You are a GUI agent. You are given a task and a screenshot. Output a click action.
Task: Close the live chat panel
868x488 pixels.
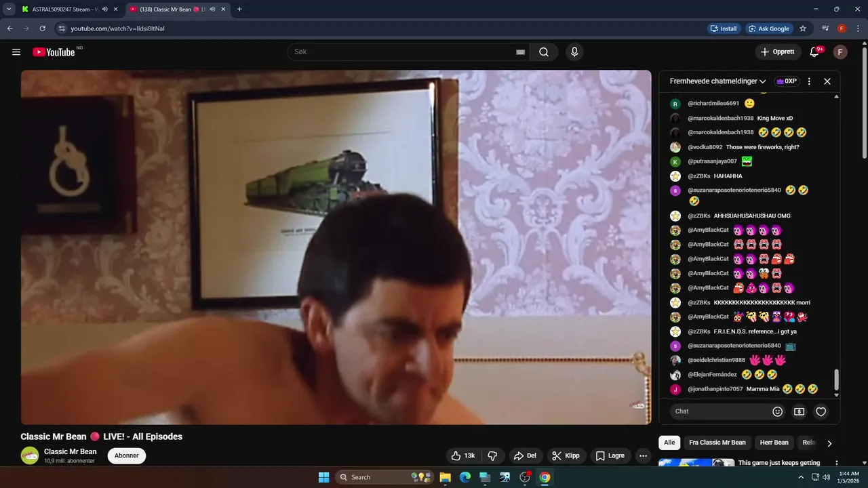827,81
